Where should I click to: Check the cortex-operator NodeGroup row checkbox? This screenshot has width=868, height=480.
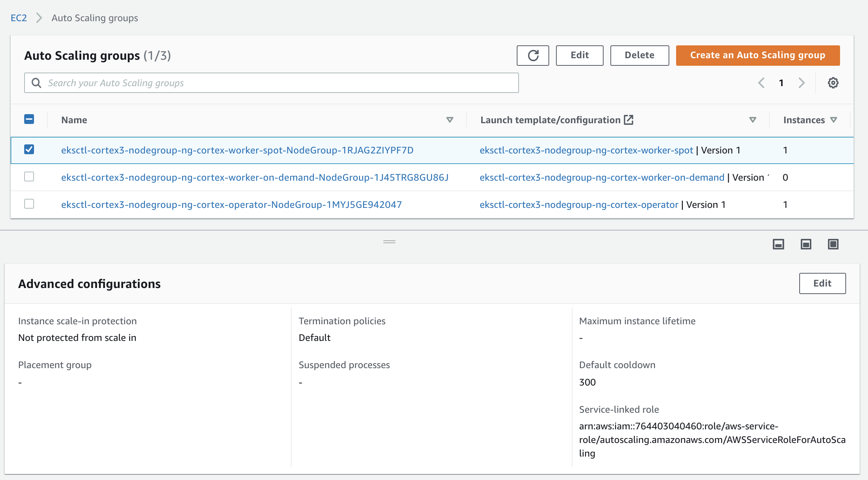(x=29, y=204)
